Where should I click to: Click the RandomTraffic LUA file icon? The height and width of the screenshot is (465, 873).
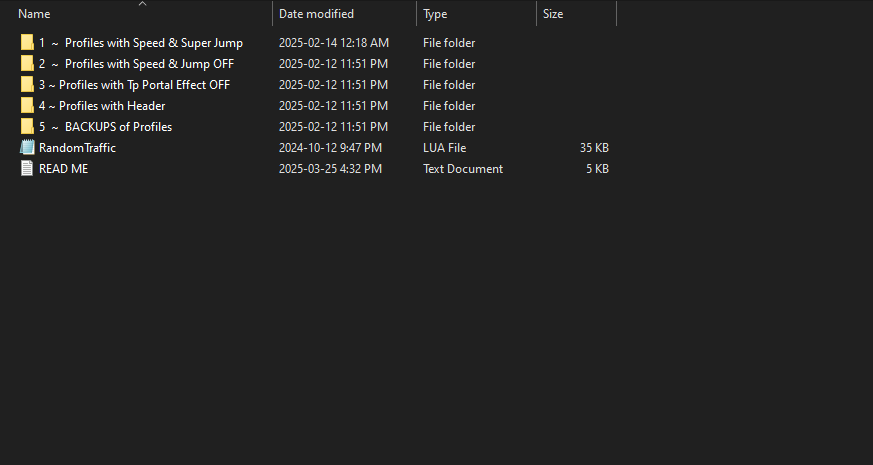point(27,148)
